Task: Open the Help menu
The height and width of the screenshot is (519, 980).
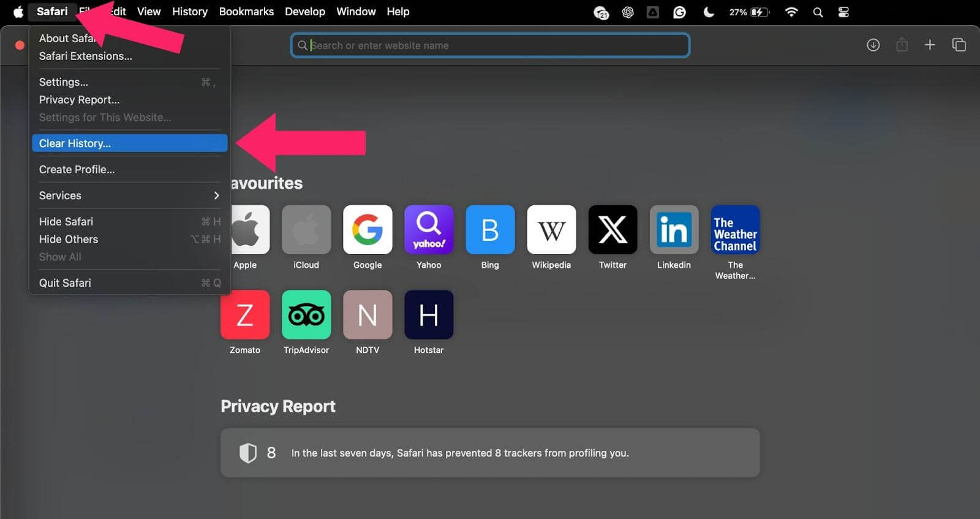Action: (x=398, y=12)
